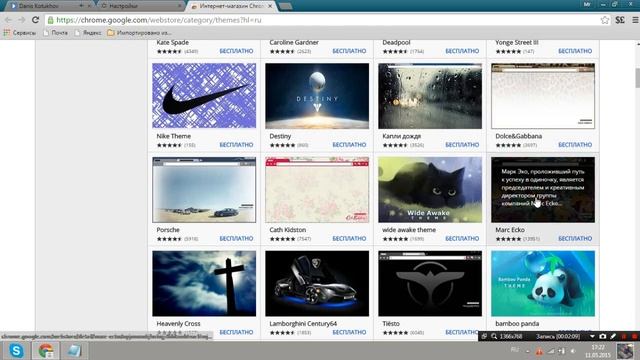This screenshot has height=360, width=640.
Task: Open the Импортировано из... bookmarks folder
Action: point(139,33)
